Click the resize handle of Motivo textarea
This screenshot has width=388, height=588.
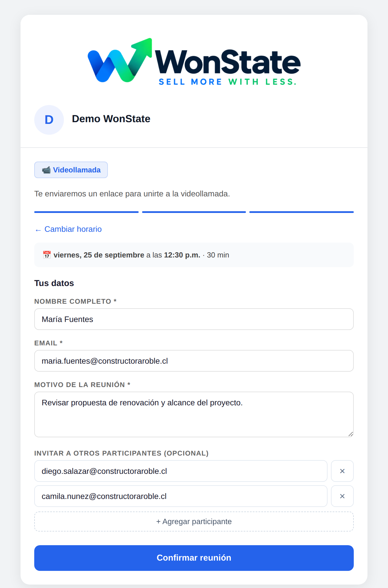[x=351, y=434]
